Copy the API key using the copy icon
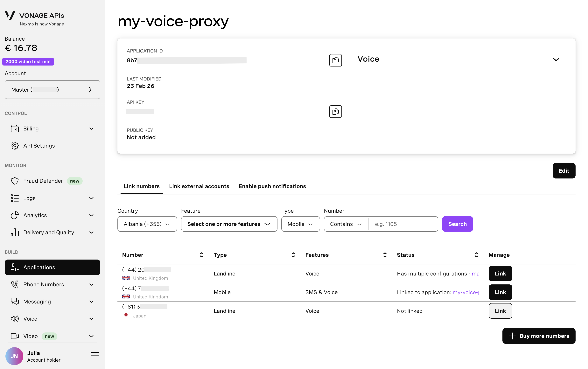The width and height of the screenshot is (588, 369). [x=335, y=112]
